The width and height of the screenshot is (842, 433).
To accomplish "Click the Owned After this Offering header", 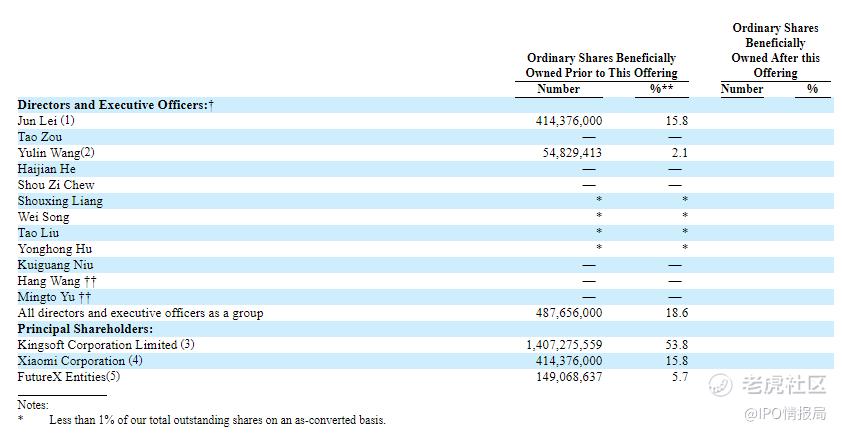I will [775, 50].
